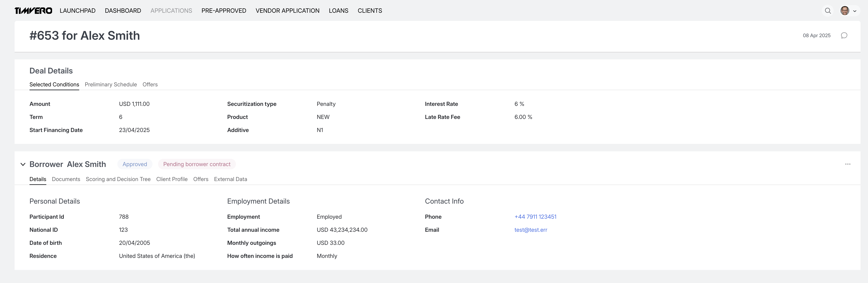
Task: Switch to Preliminary Schedule tab
Action: click(111, 84)
